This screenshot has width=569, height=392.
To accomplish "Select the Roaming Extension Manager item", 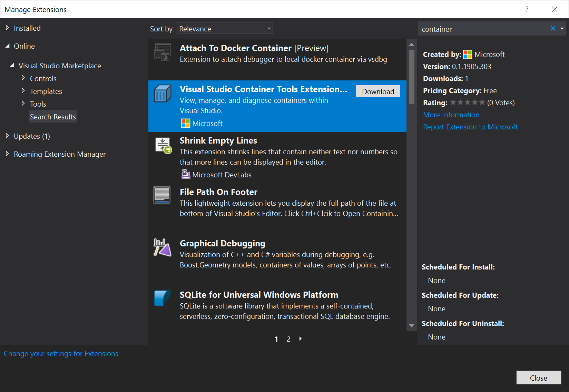I will click(x=60, y=154).
